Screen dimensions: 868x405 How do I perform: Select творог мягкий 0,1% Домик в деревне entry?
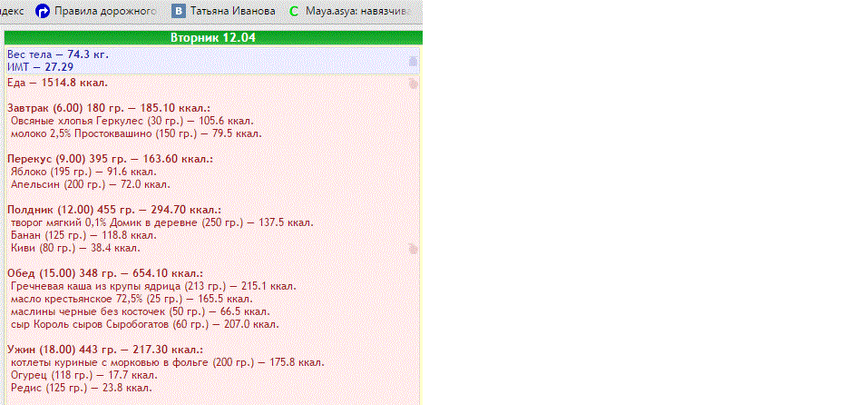click(x=162, y=222)
